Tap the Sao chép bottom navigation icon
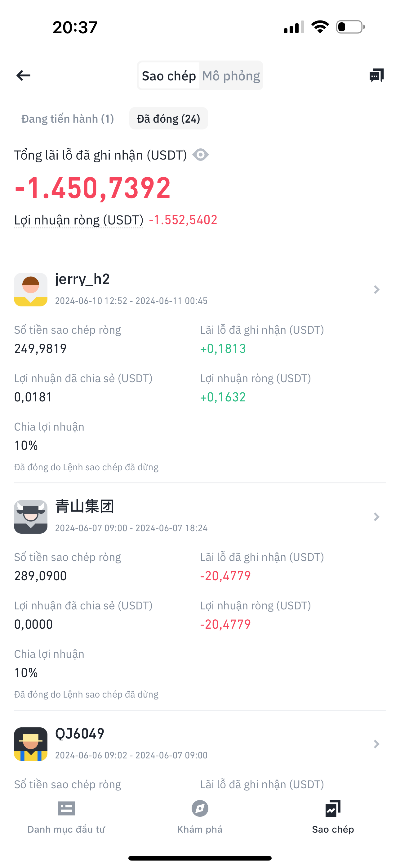This screenshot has width=400, height=868. tap(333, 809)
